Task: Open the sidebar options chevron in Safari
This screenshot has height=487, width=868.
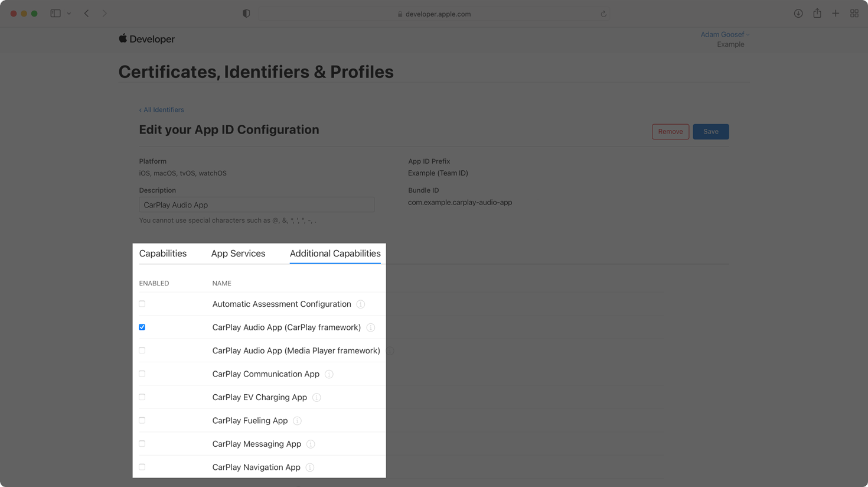Action: point(69,13)
